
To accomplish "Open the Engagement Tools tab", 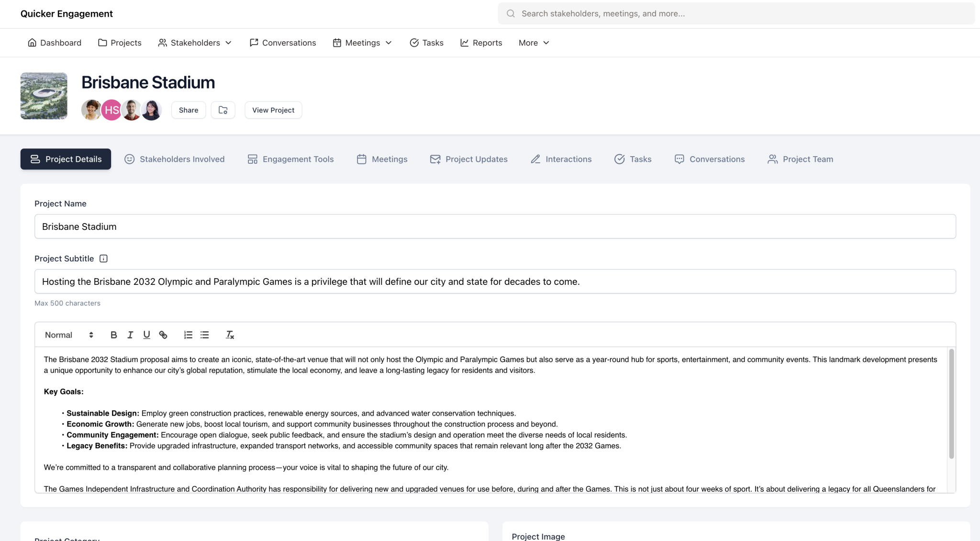I will (x=290, y=159).
